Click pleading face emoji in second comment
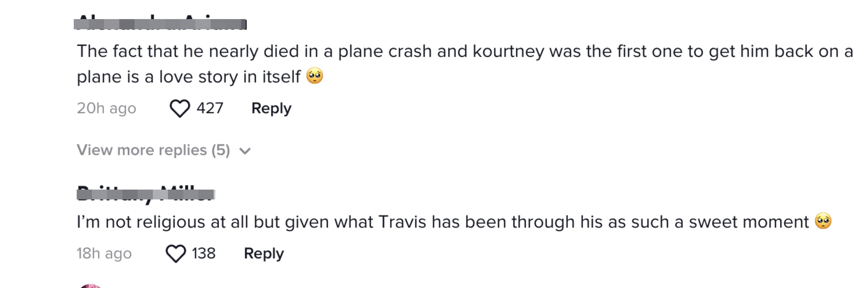 [x=823, y=221]
